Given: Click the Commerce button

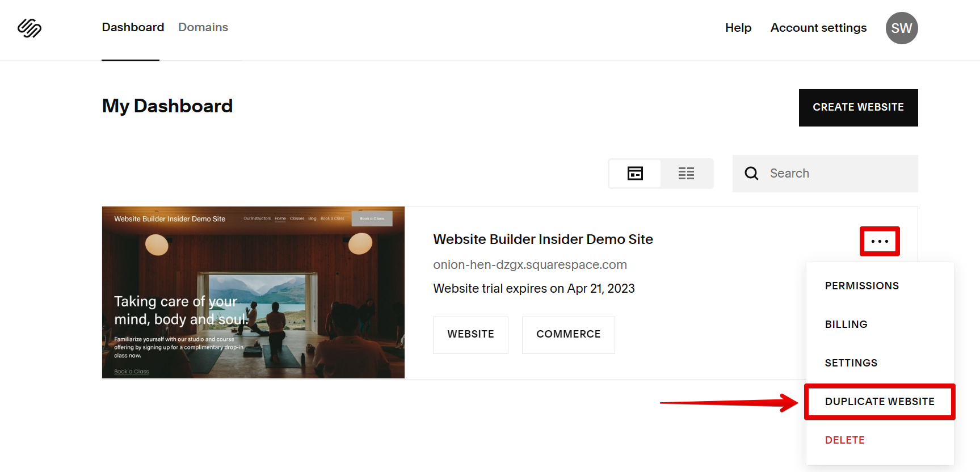Looking at the screenshot, I should (x=569, y=335).
